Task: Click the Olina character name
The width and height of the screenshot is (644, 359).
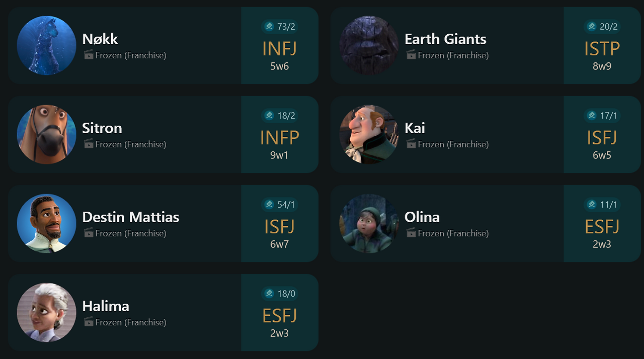Action: click(x=422, y=217)
